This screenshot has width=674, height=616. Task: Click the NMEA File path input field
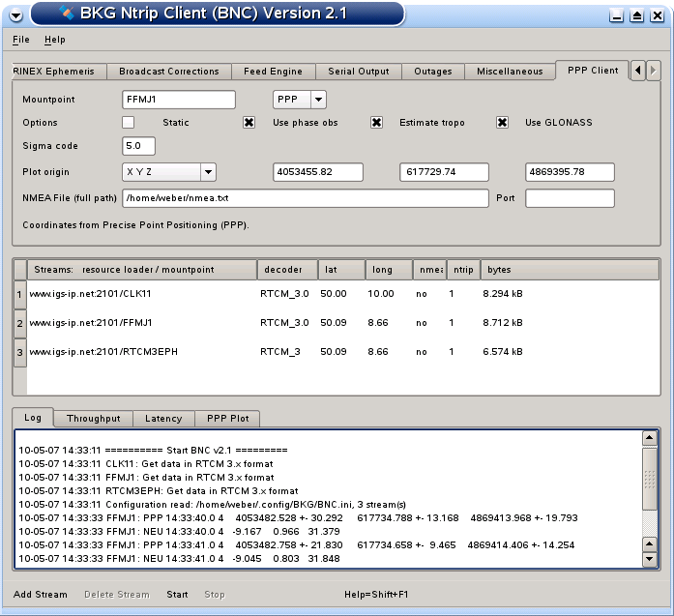[306, 198]
